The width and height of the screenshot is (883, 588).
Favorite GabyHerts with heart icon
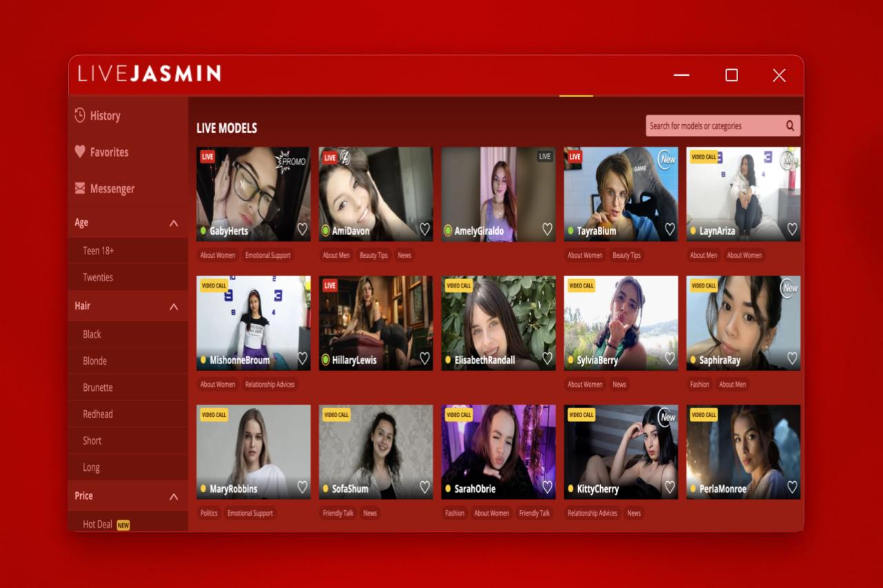(x=302, y=230)
